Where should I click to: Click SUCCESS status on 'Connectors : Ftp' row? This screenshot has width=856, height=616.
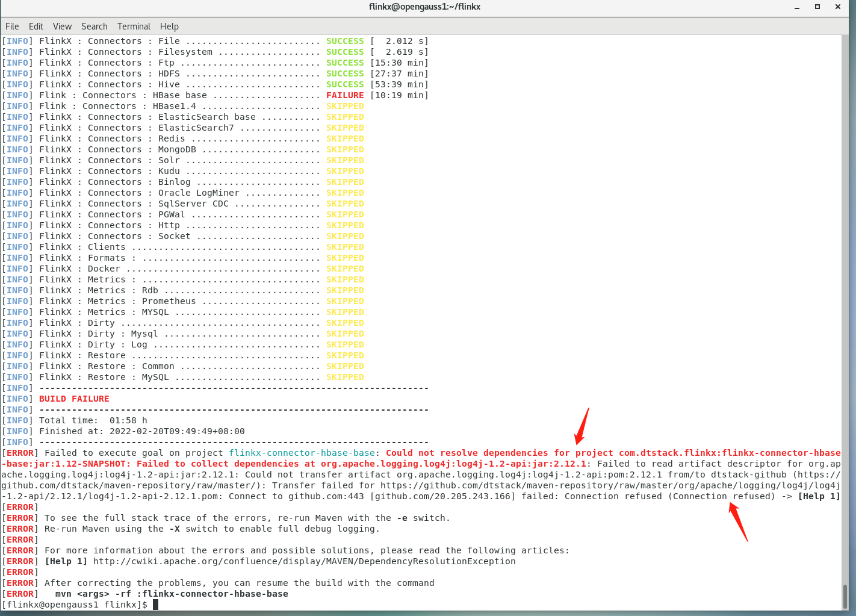tap(345, 63)
